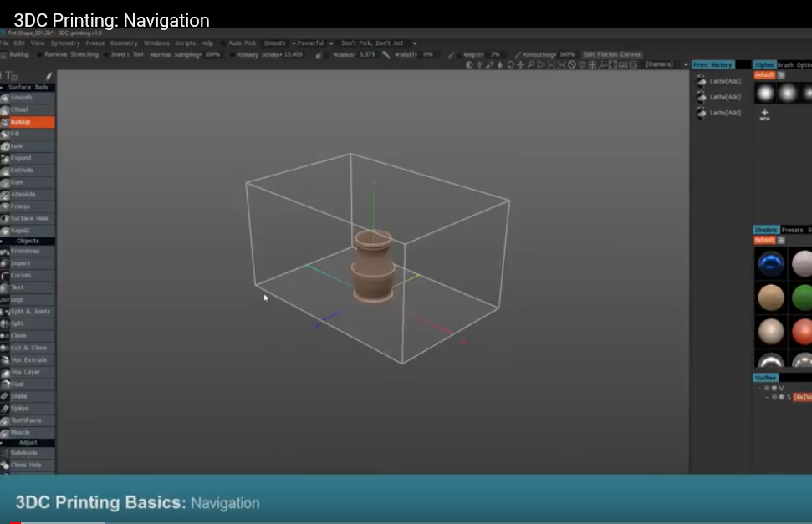812x524 pixels.
Task: Select the Fill tool
Action: [28, 134]
